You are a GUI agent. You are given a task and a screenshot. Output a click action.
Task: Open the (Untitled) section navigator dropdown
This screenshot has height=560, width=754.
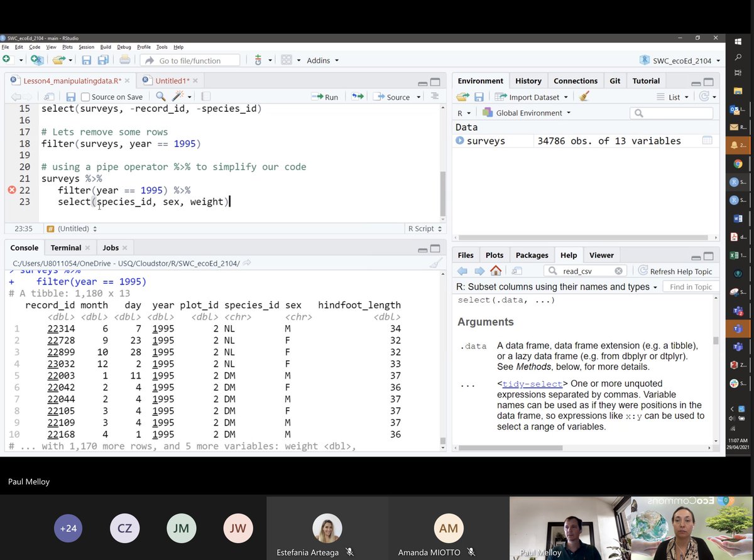tap(72, 229)
